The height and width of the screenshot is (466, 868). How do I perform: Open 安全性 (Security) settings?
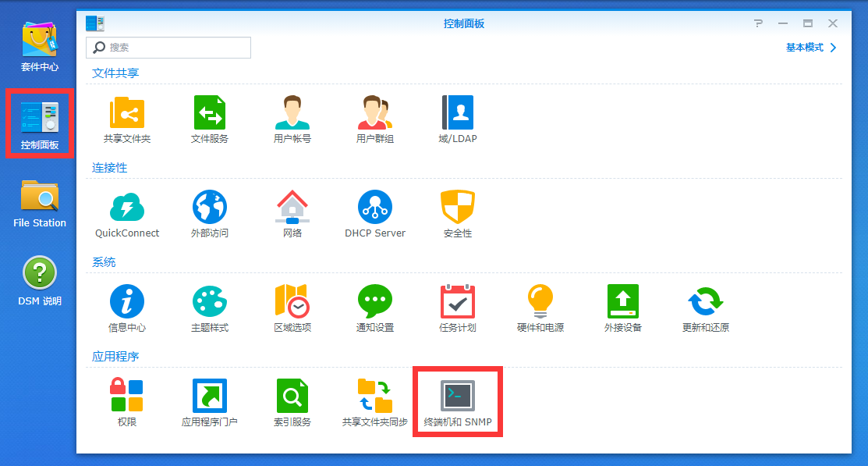pyautogui.click(x=458, y=214)
